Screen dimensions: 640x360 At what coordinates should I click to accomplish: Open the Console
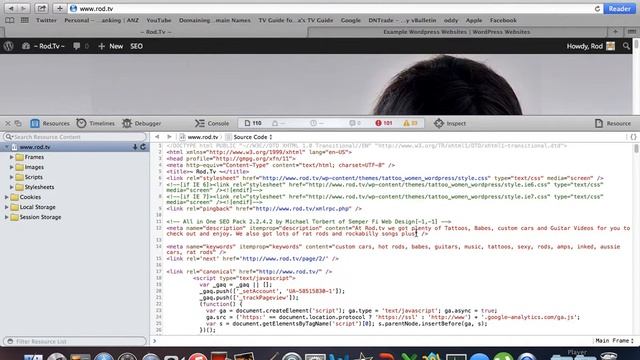tap(211, 123)
